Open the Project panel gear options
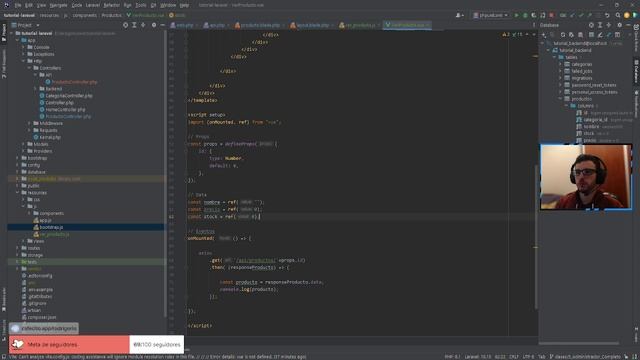The width and height of the screenshot is (640, 360). (154, 25)
